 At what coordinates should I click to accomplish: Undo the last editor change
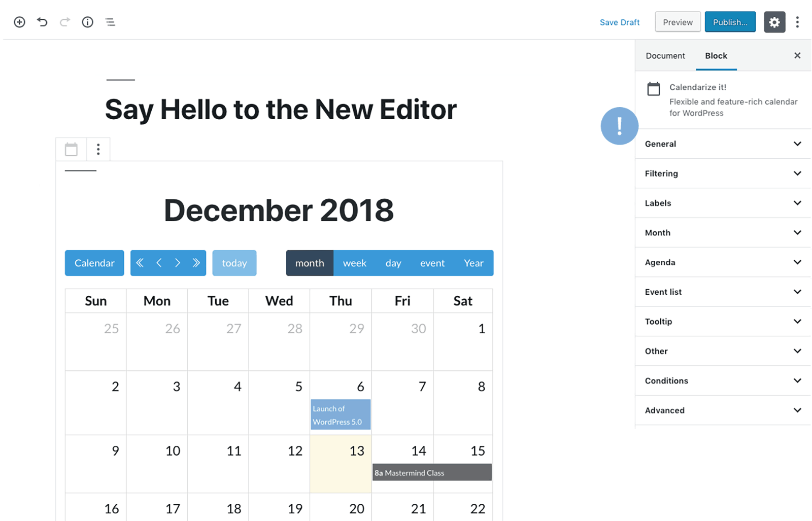coord(42,22)
